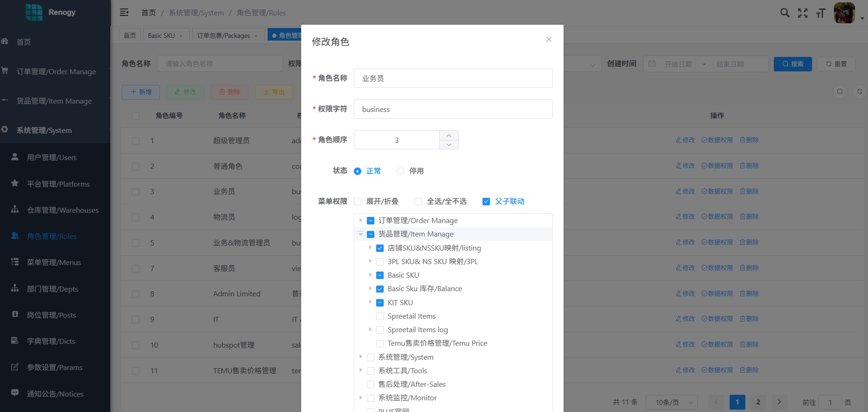
Task: Click the Renogy logo icon
Action: [34, 13]
